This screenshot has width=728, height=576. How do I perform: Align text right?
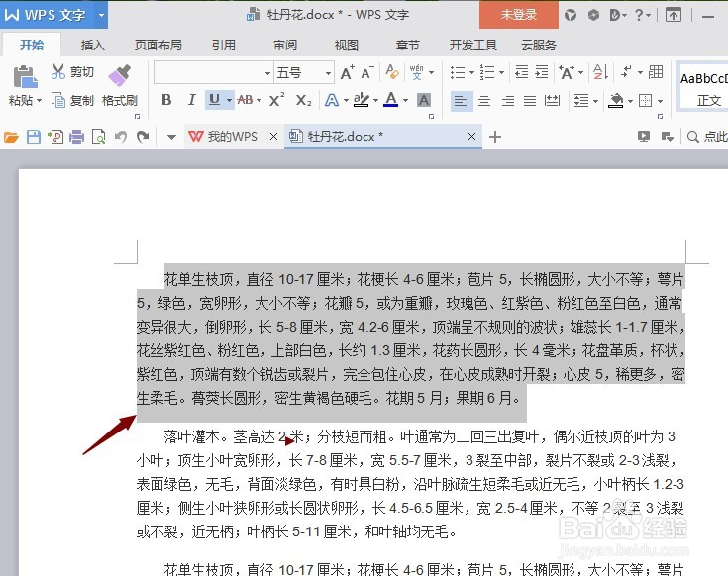click(508, 101)
